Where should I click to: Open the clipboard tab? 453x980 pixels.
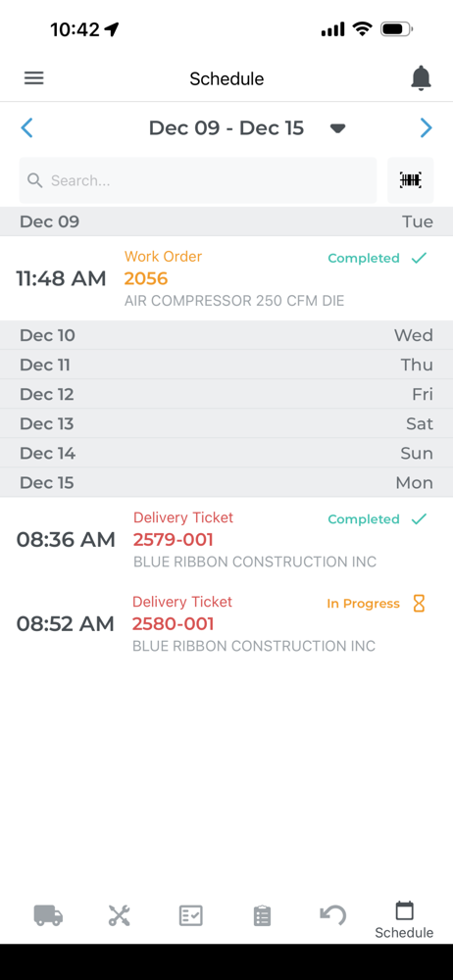pyautogui.click(x=262, y=915)
